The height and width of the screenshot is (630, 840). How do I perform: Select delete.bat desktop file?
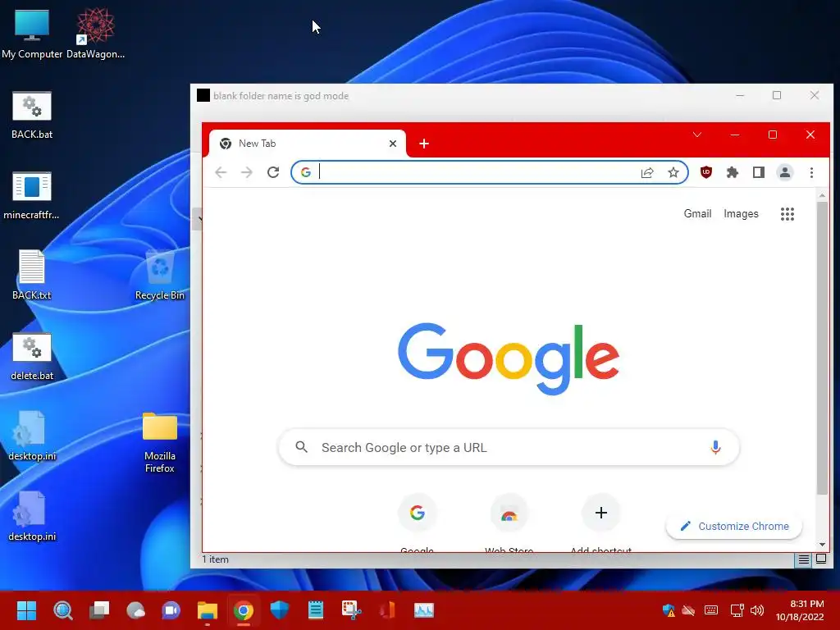[32, 356]
